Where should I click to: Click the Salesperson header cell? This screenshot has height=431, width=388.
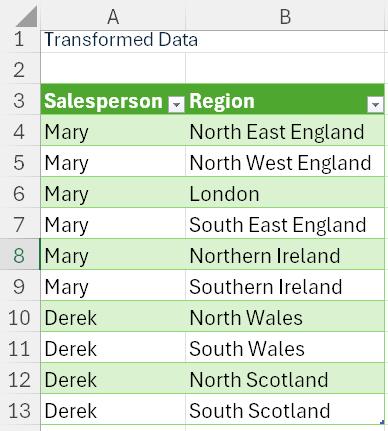tap(113, 100)
